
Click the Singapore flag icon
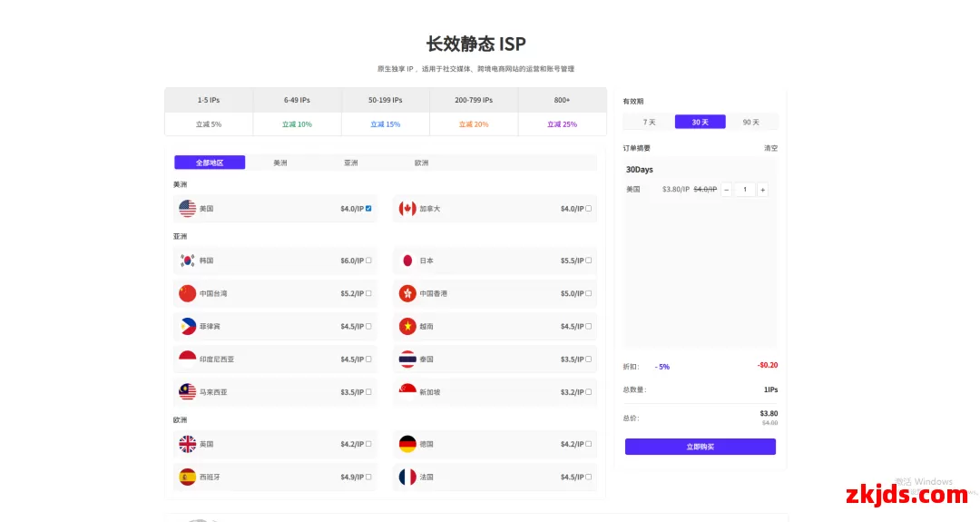[407, 392]
